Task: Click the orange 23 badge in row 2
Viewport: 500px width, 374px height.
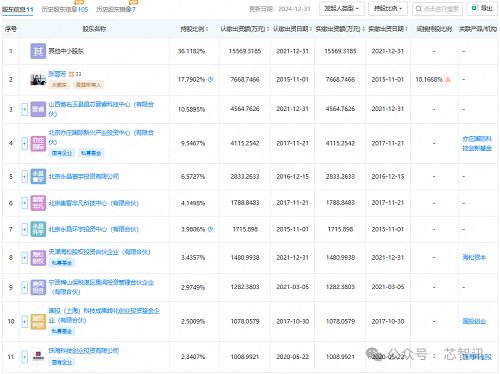Action: [x=75, y=74]
